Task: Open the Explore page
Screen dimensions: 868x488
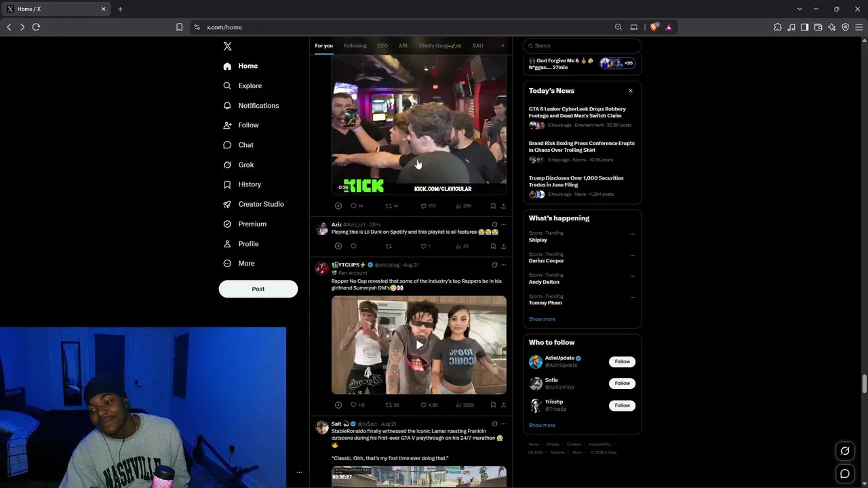Action: pos(242,85)
